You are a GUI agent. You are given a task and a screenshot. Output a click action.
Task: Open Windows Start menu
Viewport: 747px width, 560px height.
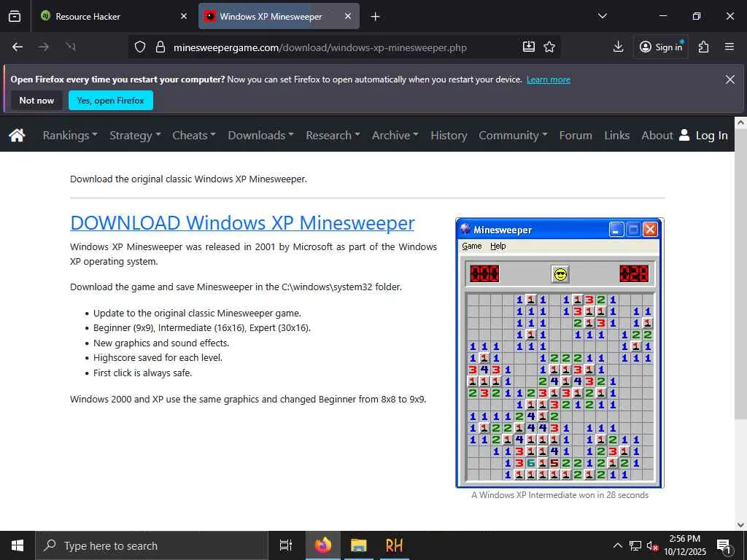[x=18, y=545]
